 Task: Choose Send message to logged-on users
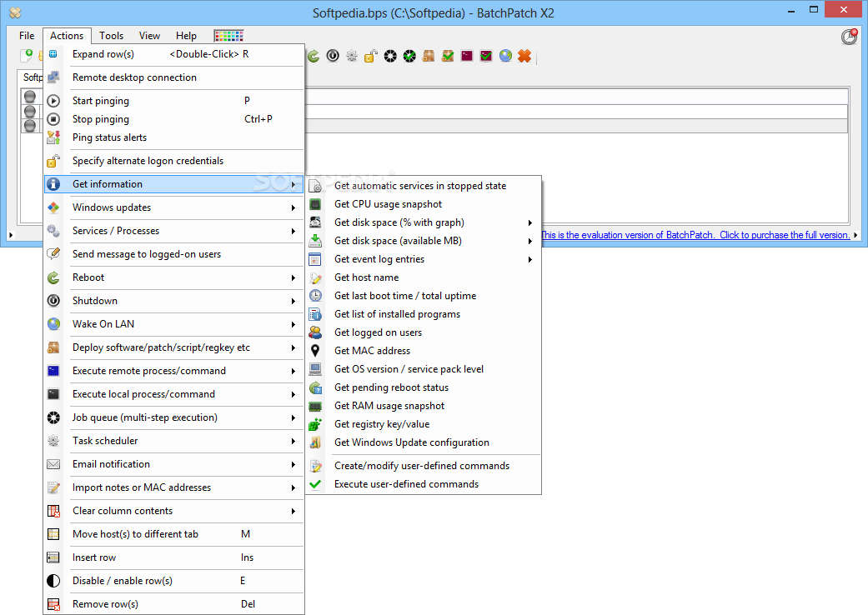pos(173,254)
